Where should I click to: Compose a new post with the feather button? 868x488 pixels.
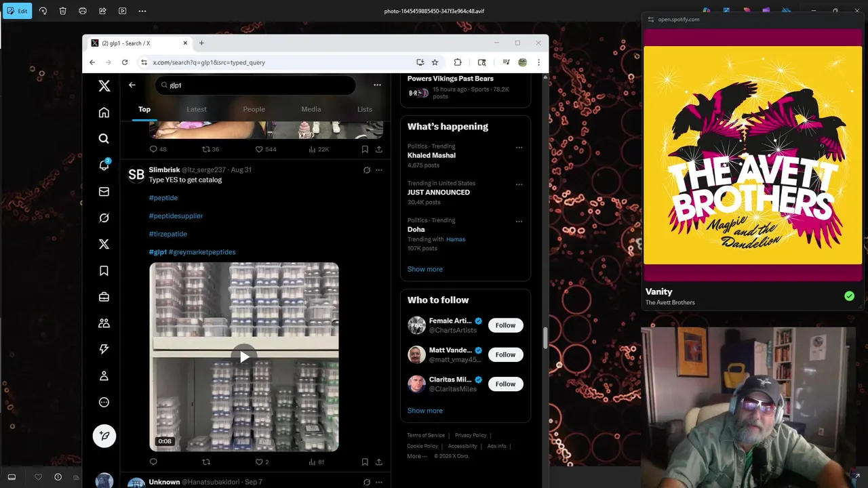104,436
